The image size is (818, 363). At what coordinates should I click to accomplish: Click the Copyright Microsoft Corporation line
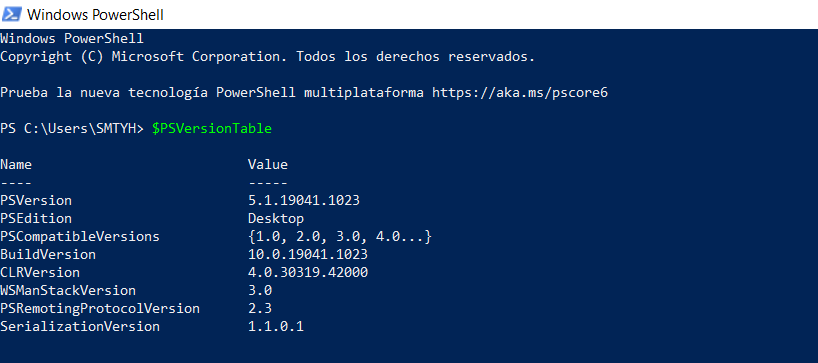point(268,57)
